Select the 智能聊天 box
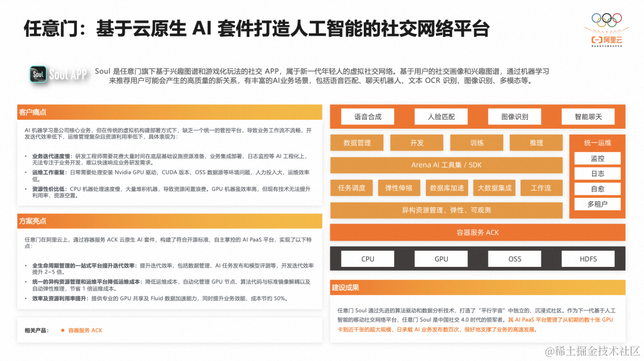The image size is (644, 361). (x=588, y=117)
